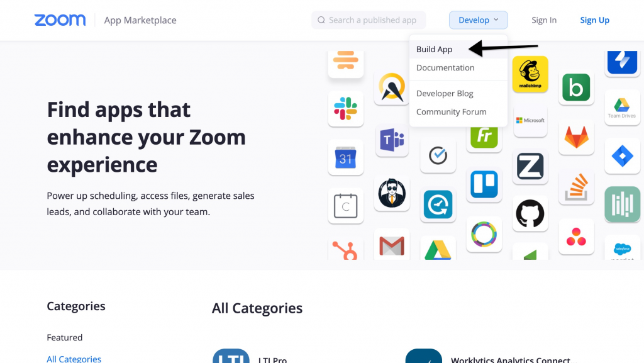Open the Microsoft app tile
This screenshot has height=363, width=644.
pos(530,120)
